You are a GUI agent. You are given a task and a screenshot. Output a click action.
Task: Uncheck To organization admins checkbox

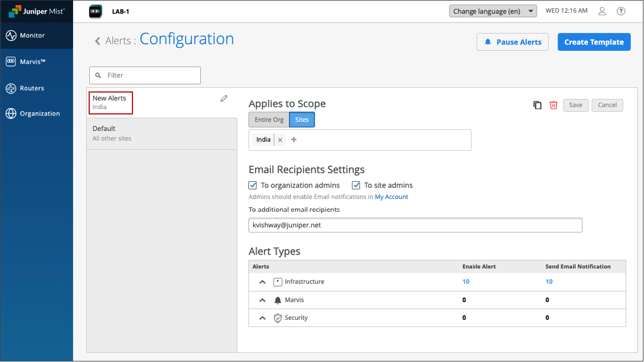[253, 186]
